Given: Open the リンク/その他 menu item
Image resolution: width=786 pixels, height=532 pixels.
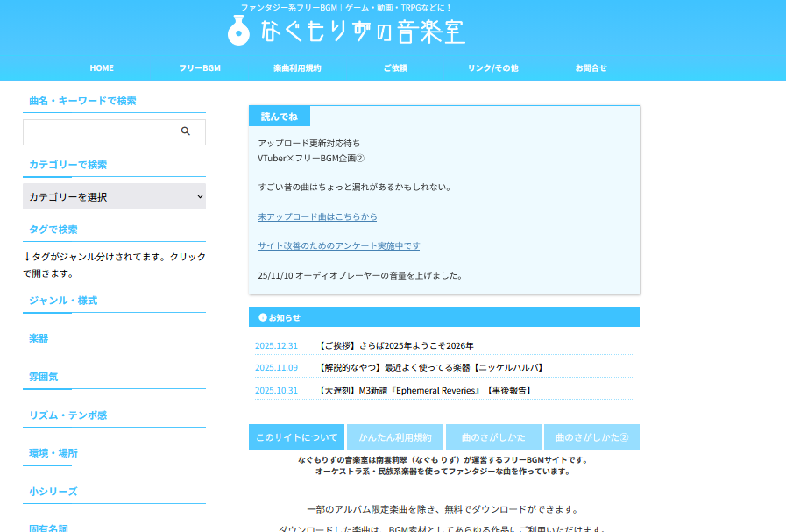Looking at the screenshot, I should tap(493, 68).
